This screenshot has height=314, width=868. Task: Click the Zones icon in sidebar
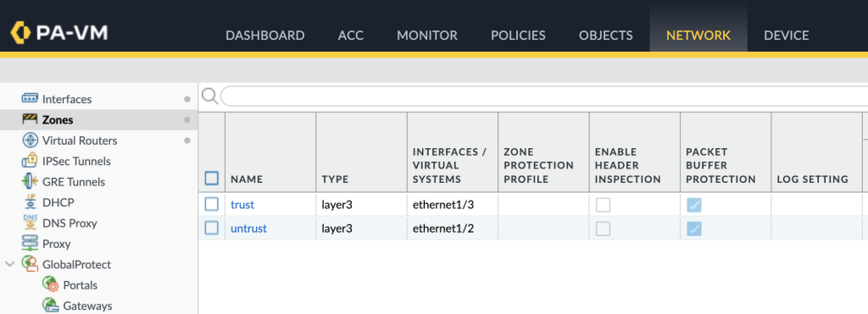30,118
